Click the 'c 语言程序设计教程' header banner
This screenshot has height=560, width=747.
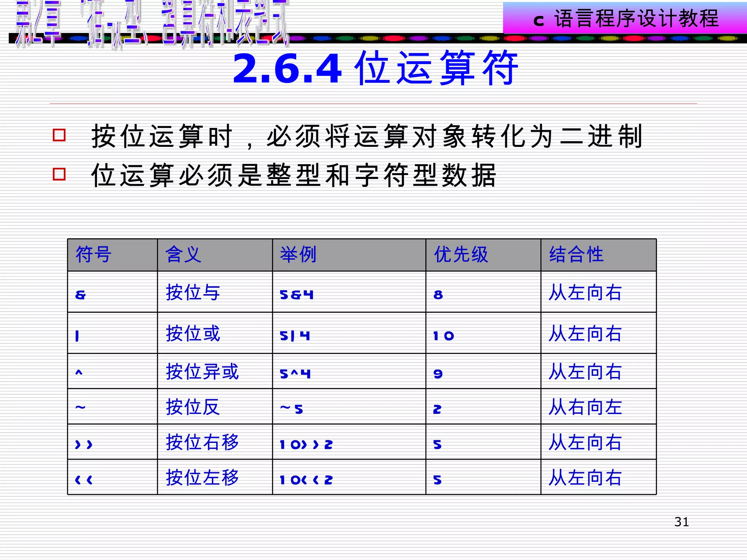click(625, 18)
